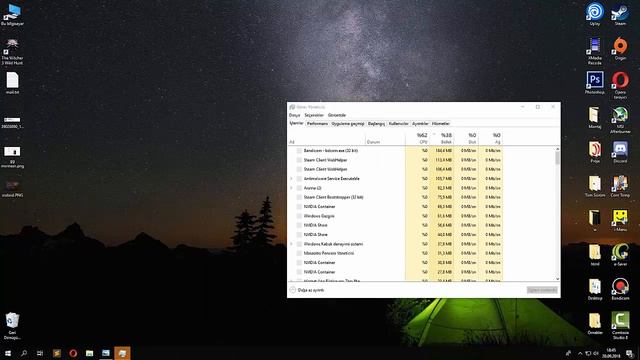The image size is (640, 360).
Task: Switch to the Kullanıcılar tab
Action: click(x=398, y=123)
